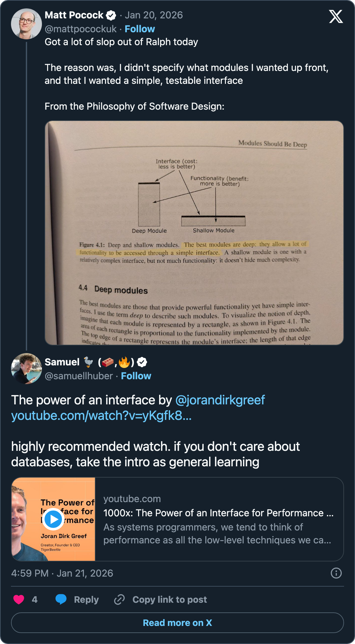Follow @samuellhuber

pos(136,376)
